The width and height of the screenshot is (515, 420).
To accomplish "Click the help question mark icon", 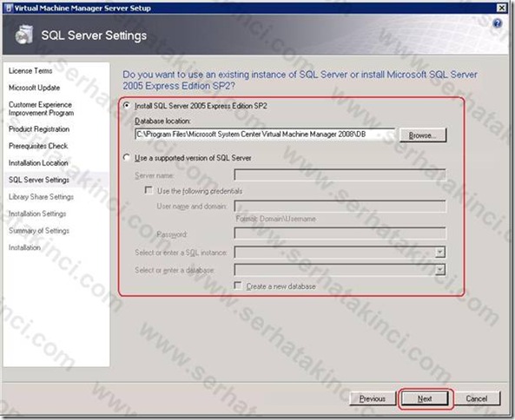I will coord(498,23).
